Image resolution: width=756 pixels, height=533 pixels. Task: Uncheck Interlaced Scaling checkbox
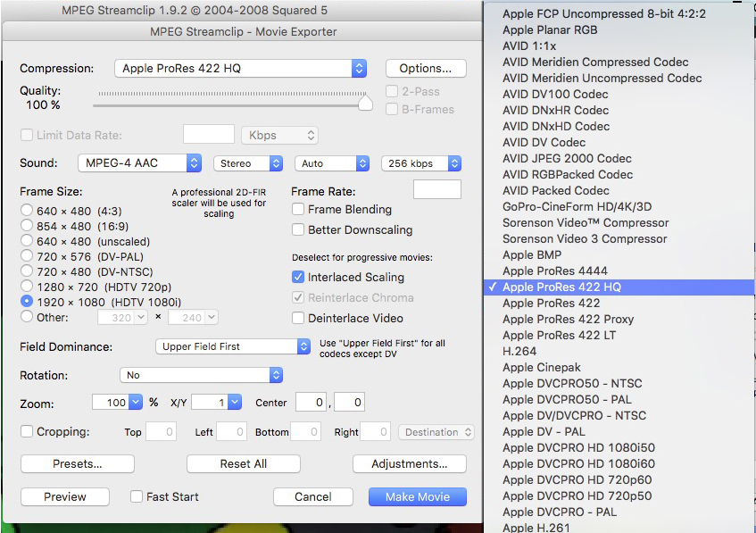298,277
